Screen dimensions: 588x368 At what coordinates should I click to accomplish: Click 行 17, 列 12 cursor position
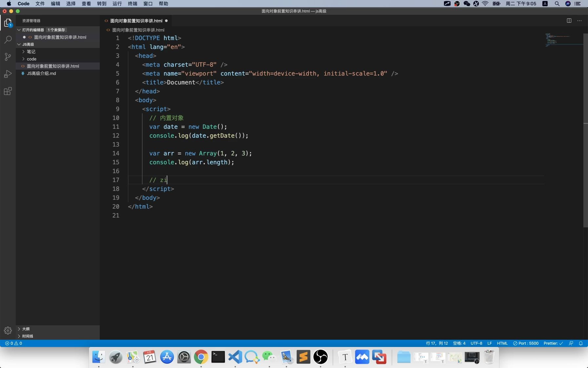click(437, 343)
